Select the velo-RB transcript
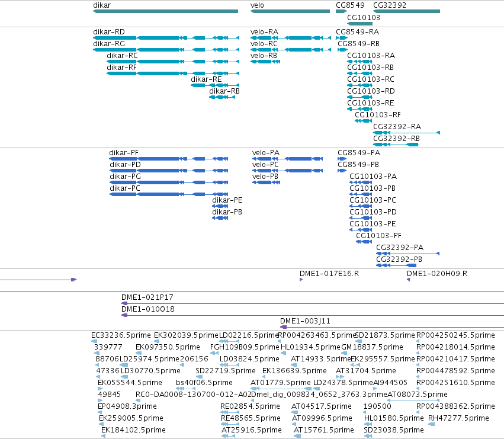This screenshot has width=504, height=439. pos(265,62)
